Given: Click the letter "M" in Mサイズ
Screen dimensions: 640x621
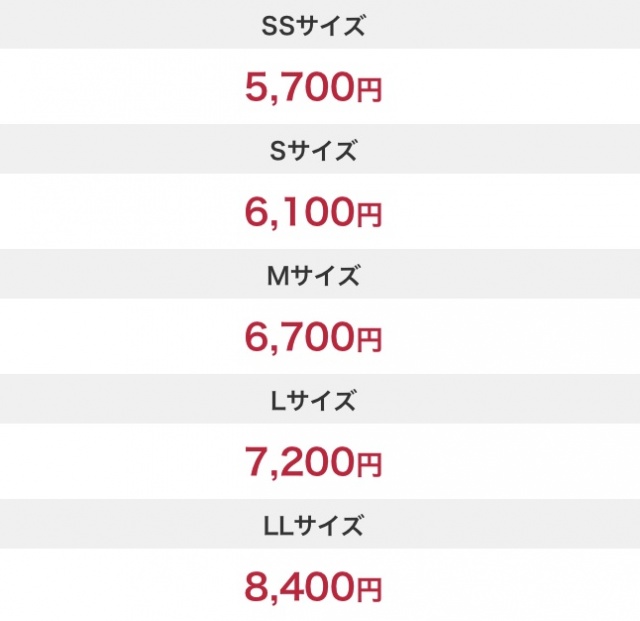Looking at the screenshot, I should click(278, 276).
